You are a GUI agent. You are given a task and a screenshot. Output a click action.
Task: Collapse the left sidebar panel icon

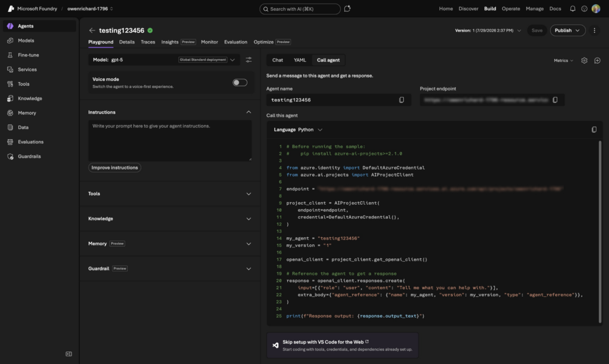[x=69, y=354]
